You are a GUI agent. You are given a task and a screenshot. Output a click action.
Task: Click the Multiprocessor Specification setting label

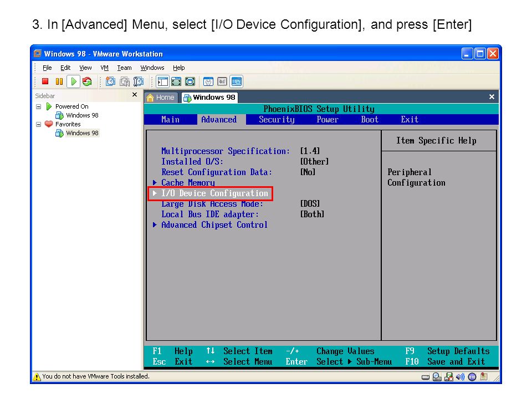226,151
